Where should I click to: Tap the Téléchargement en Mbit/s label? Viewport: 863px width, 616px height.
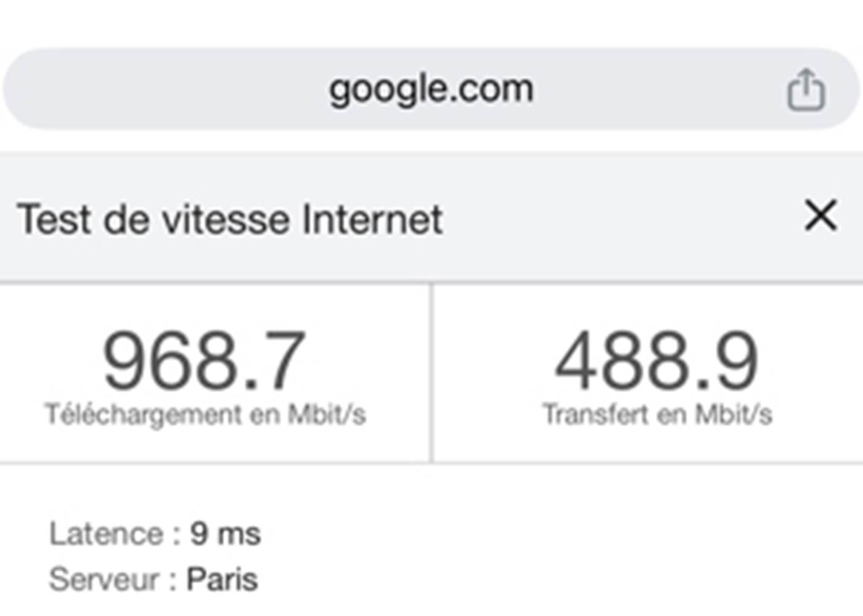(204, 411)
